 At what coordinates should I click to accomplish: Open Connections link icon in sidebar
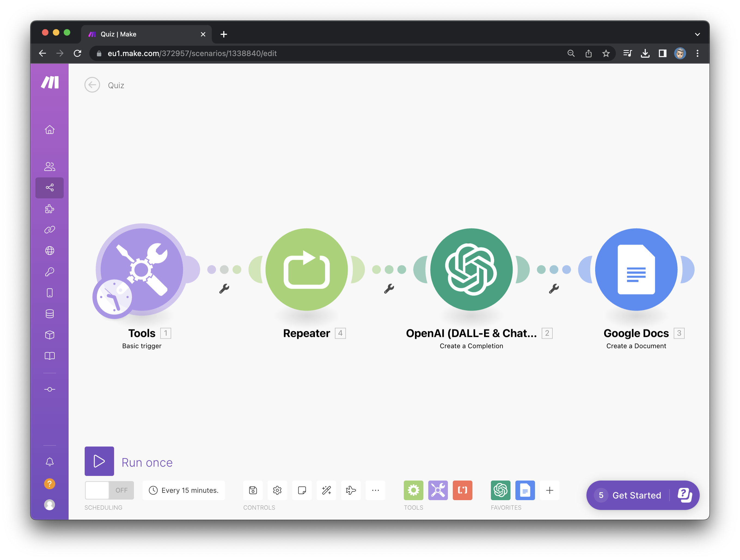50,230
